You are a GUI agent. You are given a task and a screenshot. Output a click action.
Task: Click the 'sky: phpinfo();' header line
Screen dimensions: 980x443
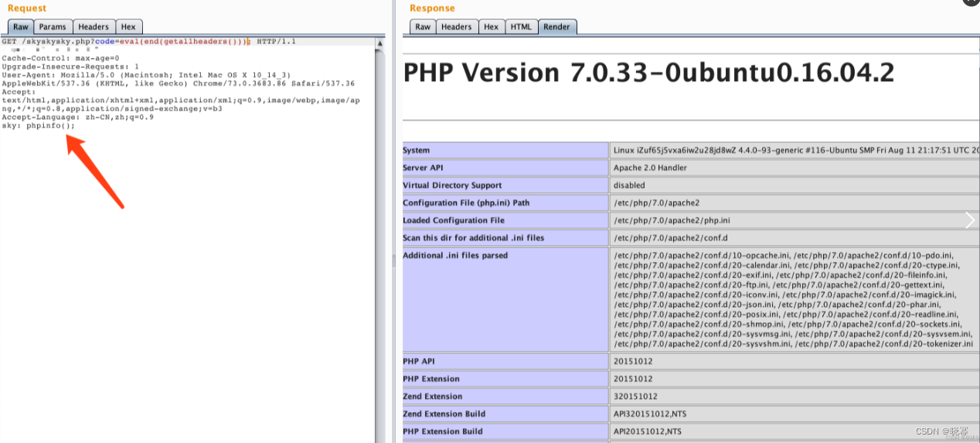(x=39, y=125)
